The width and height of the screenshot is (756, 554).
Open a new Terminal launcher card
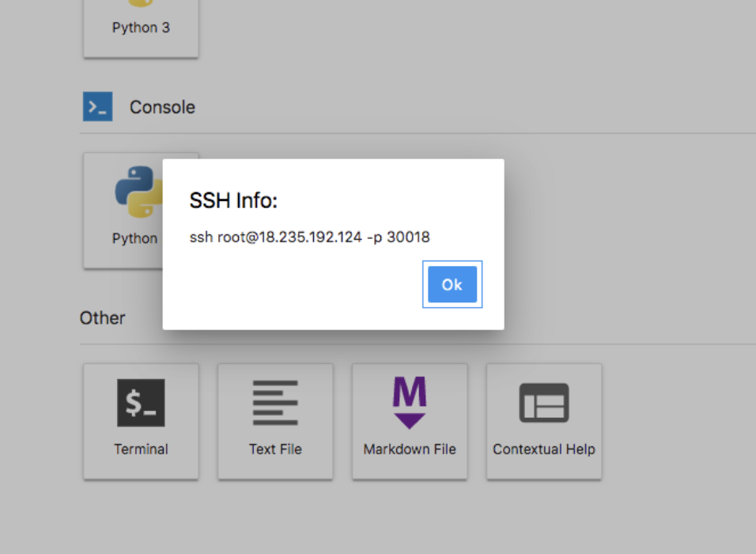click(x=141, y=421)
